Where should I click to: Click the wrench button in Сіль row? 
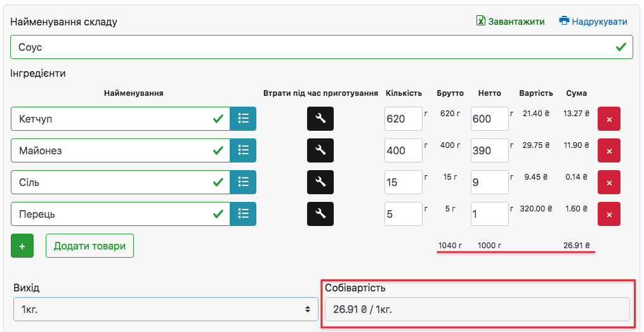pyautogui.click(x=320, y=182)
